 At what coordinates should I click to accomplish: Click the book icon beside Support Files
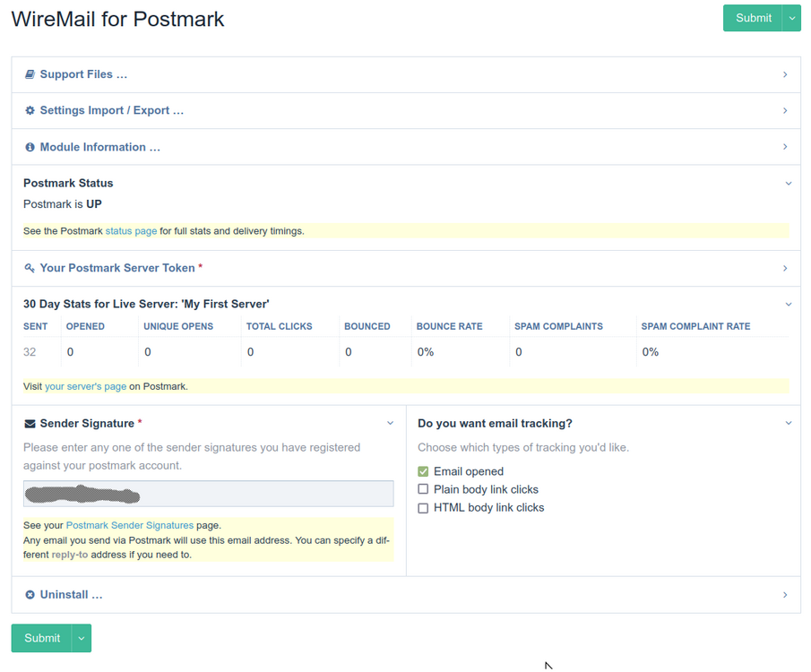click(30, 74)
